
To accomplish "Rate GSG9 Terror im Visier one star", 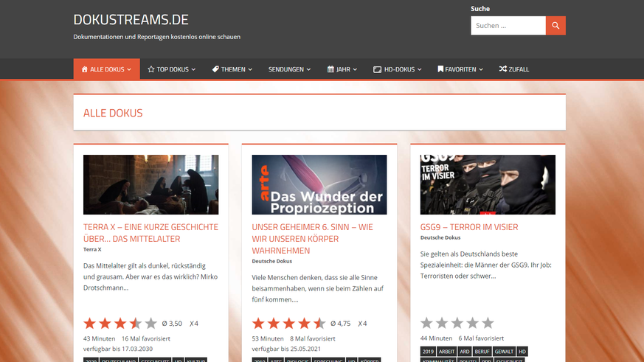I will 426,323.
